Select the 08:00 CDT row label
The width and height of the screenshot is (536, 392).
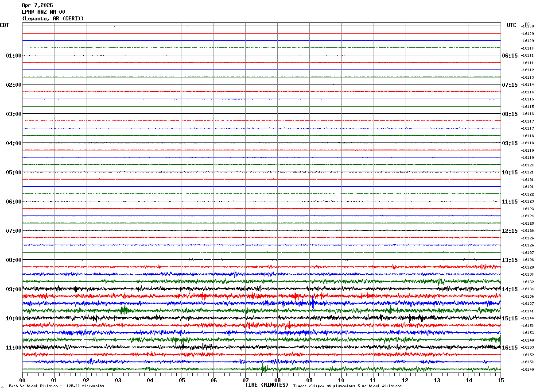coord(13,260)
